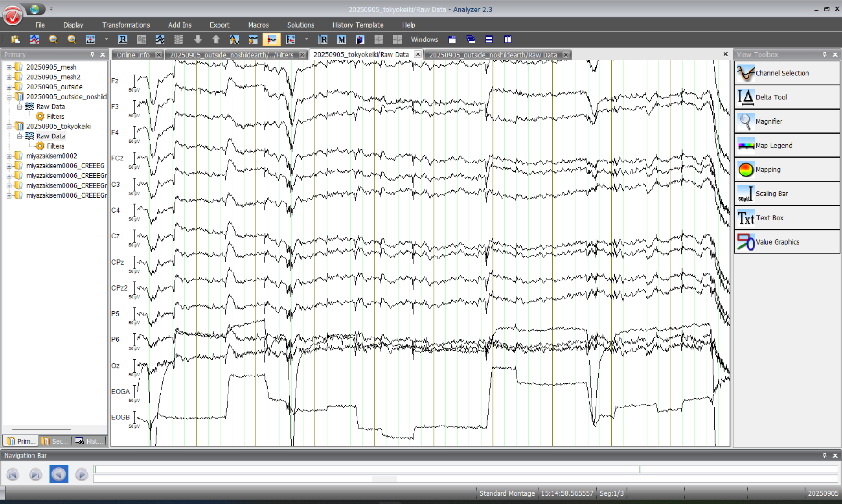Viewport: 842px width, 504px height.
Task: Toggle the highlighted marker display toolbar button
Action: click(271, 39)
